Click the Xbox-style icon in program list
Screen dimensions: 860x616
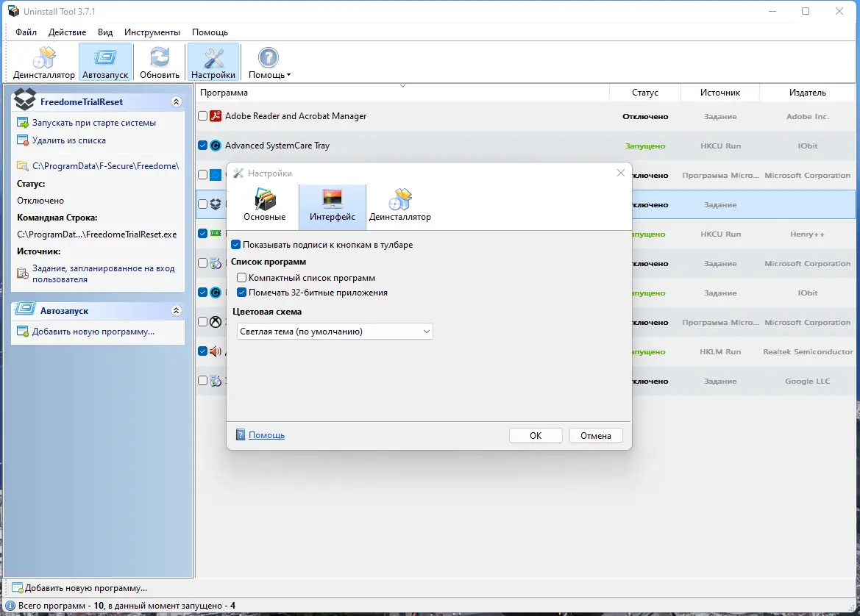point(216,322)
